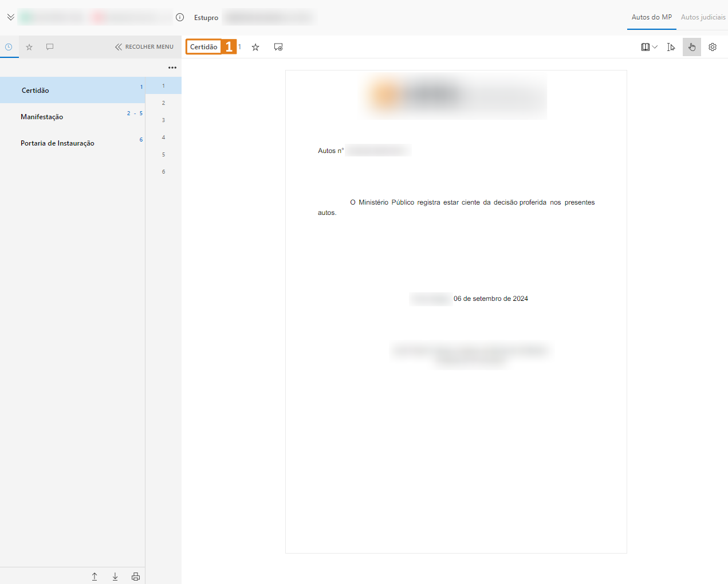Select the Autos do MP tab
728x584 pixels.
(x=651, y=17)
